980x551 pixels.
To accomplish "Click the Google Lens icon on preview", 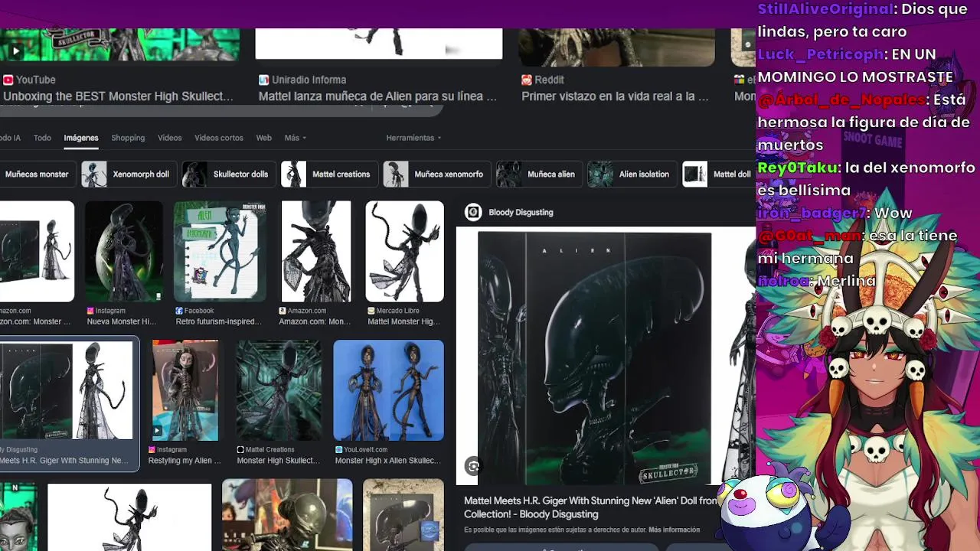I will [473, 466].
